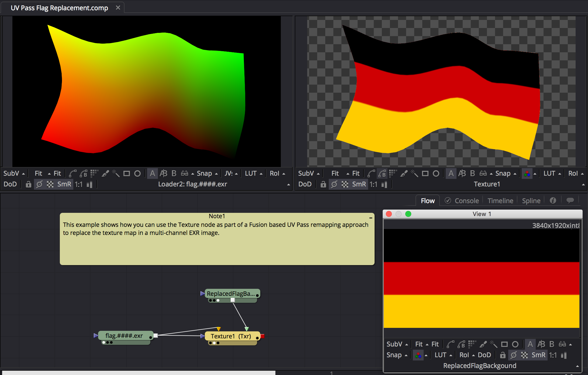Screen dimensions: 588x375
Task: Open the RoI dropdown arrow in the Loader2 viewer
Action: [284, 174]
